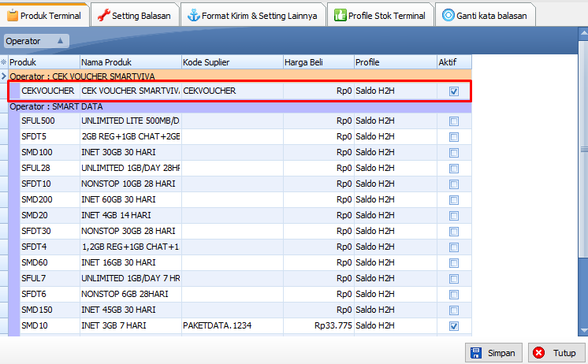
Task: Select the PAKETDATA.1234 supplier code cell
Action: pos(233,325)
